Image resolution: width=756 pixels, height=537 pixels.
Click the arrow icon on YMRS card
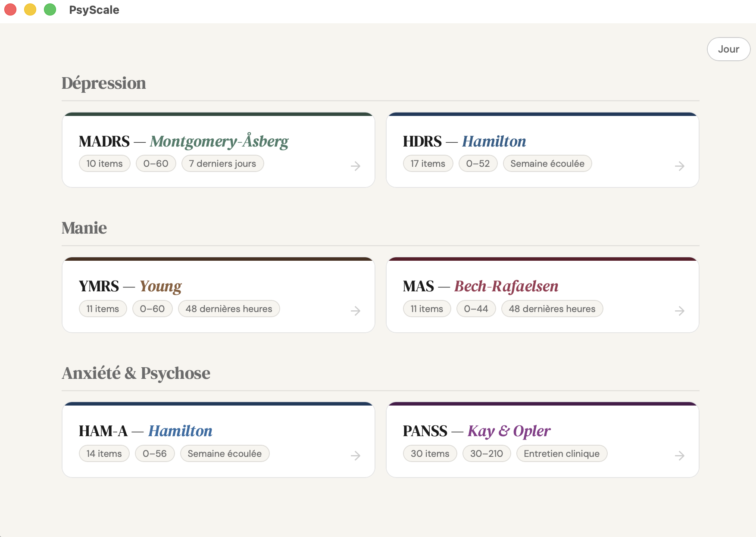[x=356, y=311]
